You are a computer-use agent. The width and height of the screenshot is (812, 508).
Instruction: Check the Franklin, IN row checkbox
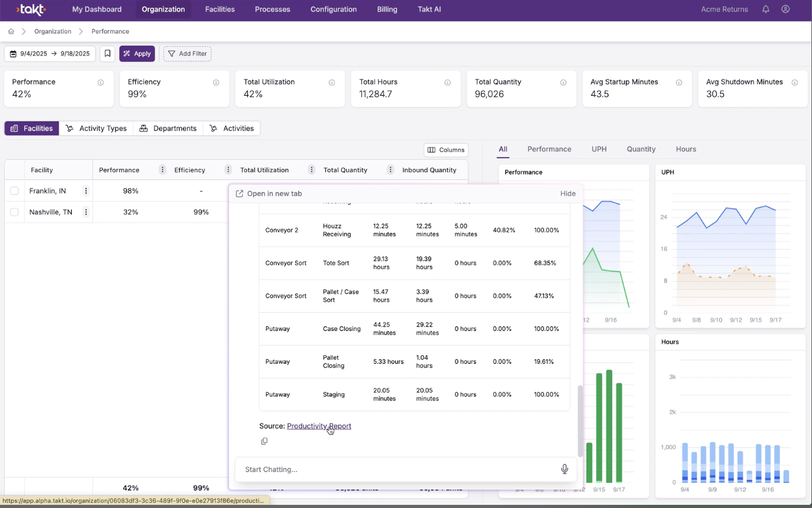(14, 191)
